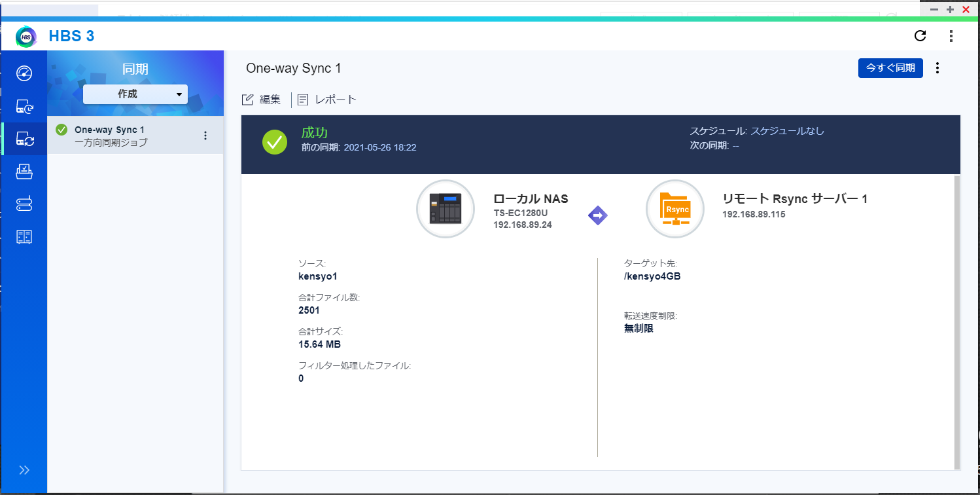Click the transfer limit value 無制限
Image resolution: width=980 pixels, height=495 pixels.
pos(639,329)
